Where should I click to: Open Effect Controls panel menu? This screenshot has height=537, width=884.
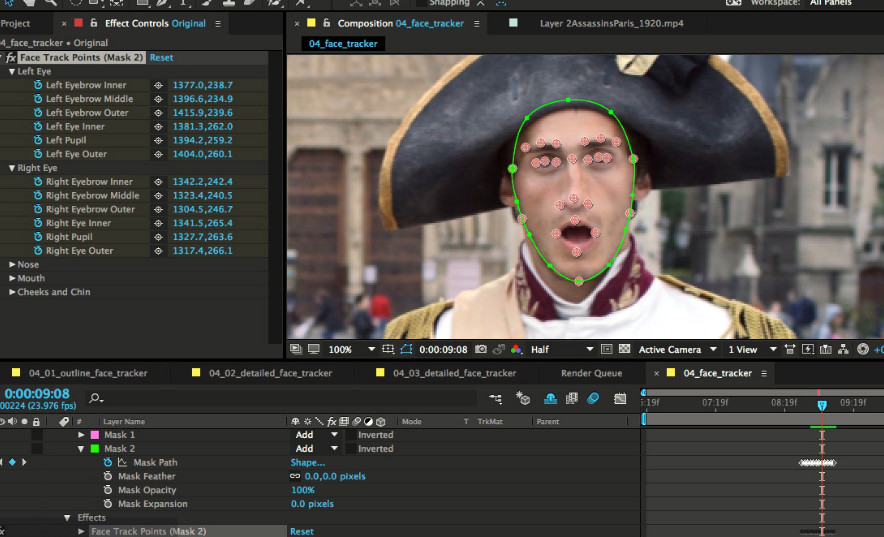point(218,24)
